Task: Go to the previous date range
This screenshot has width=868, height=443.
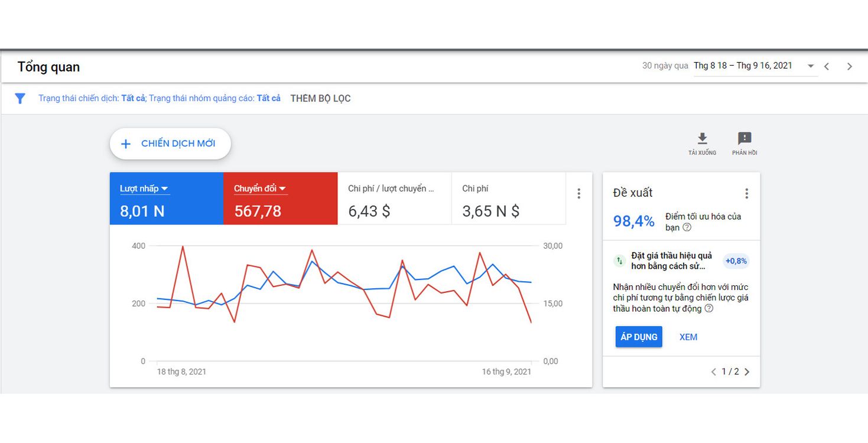Action: click(827, 67)
